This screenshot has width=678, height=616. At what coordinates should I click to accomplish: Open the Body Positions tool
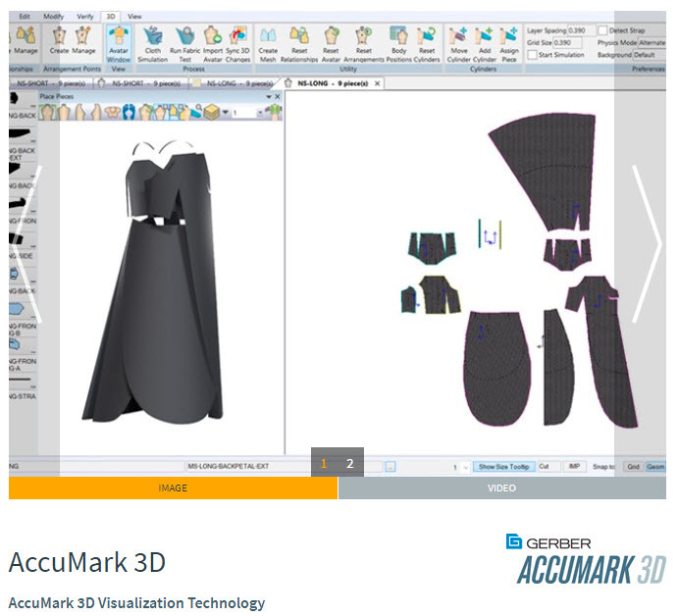pos(398,44)
